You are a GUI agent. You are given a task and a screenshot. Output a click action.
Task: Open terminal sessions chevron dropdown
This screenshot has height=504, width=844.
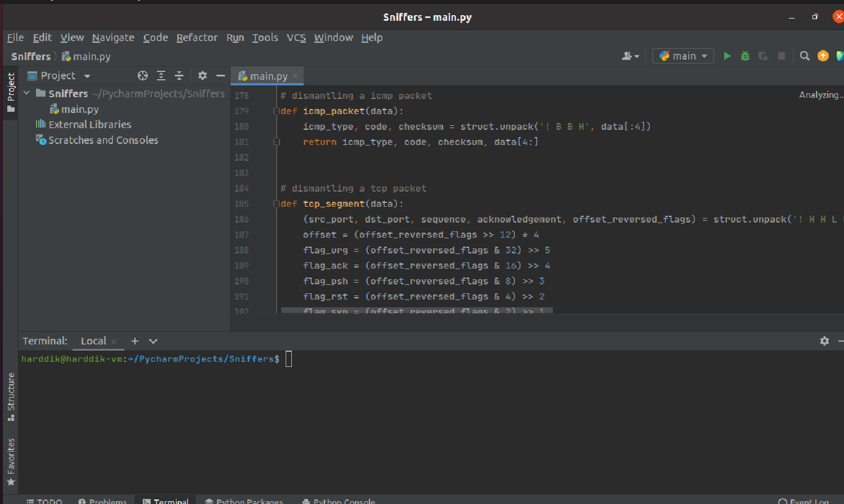[x=153, y=340]
